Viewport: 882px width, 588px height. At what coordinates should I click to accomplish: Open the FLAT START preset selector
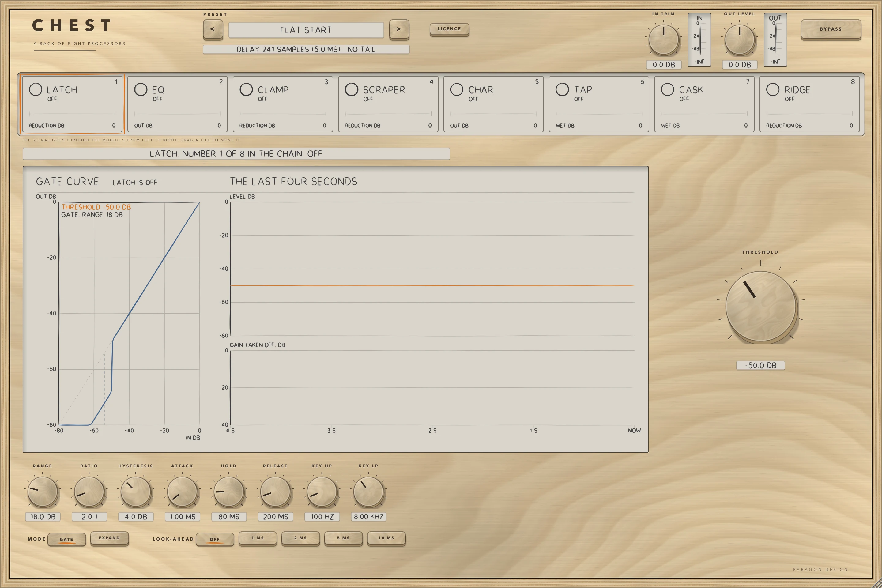tap(306, 30)
